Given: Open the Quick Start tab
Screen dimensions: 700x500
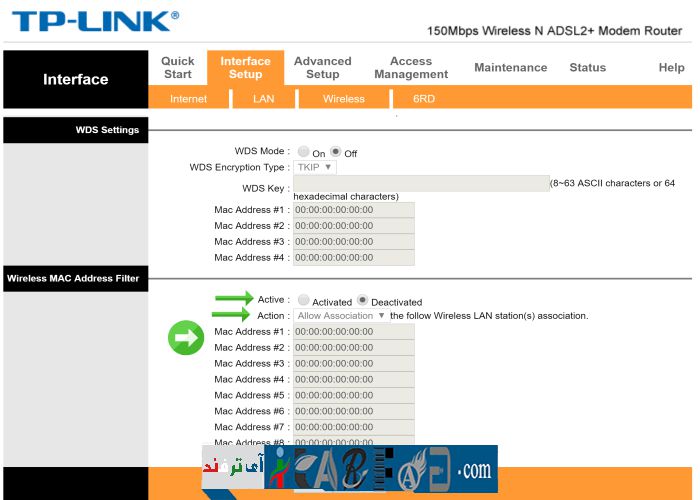Looking at the screenshot, I should [178, 67].
